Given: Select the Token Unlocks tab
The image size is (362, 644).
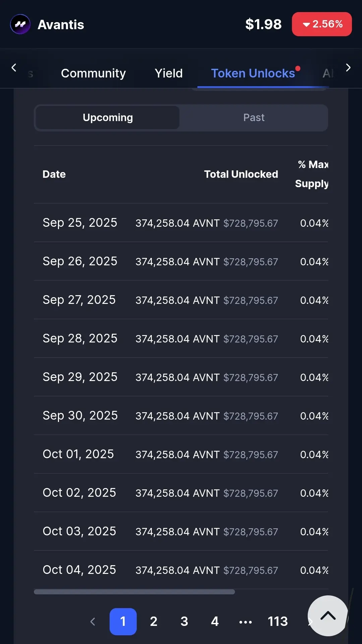Looking at the screenshot, I should click(x=253, y=73).
